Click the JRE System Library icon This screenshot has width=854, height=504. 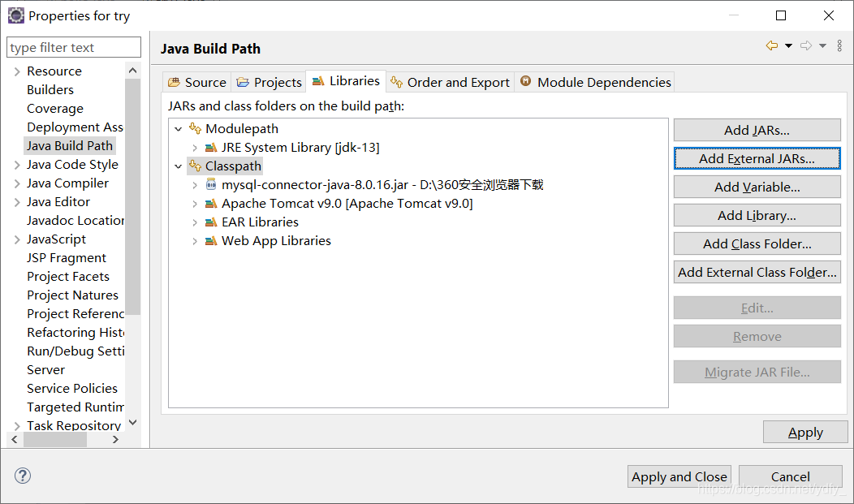pos(211,148)
